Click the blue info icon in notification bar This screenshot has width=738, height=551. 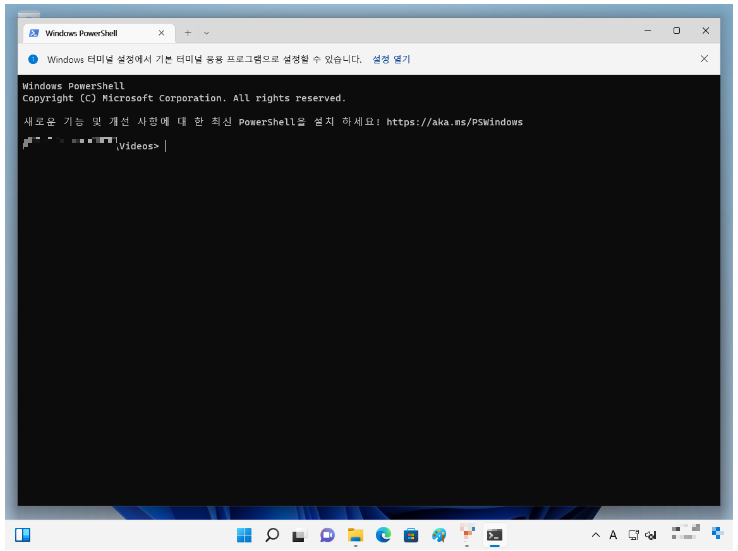33,59
